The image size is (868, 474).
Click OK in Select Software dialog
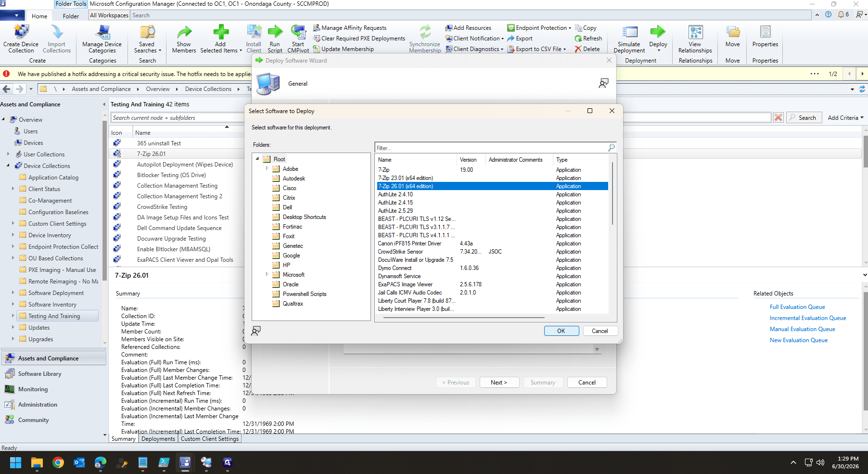point(561,331)
